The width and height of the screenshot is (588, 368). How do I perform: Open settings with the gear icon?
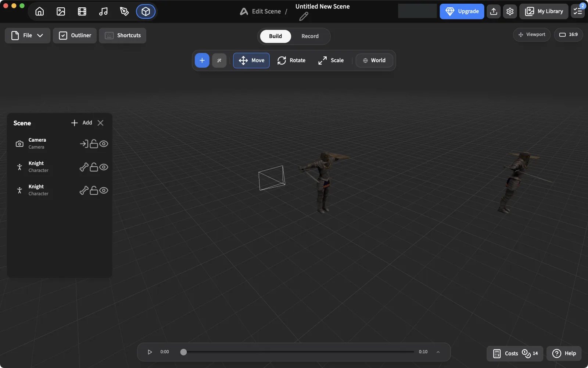(510, 11)
